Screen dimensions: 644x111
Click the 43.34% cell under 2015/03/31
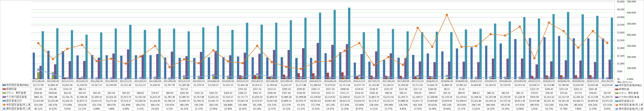coord(257,109)
